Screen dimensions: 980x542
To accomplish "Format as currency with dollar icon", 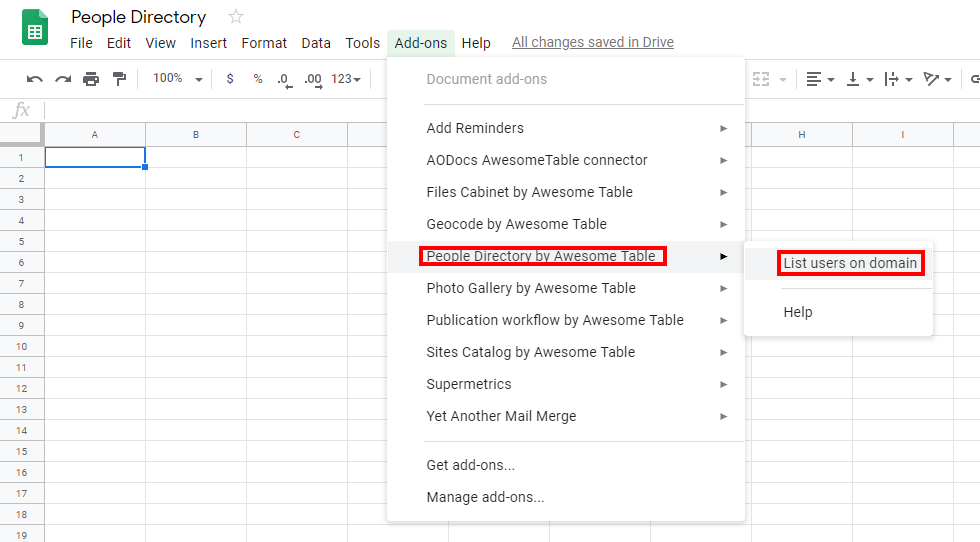I will 230,79.
